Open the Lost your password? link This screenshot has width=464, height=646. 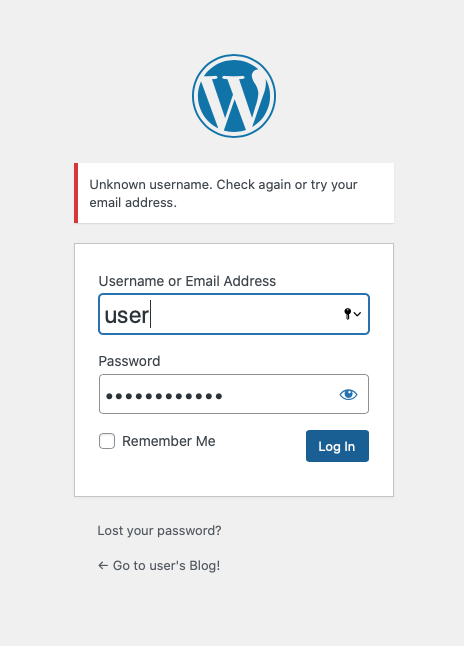tap(159, 530)
